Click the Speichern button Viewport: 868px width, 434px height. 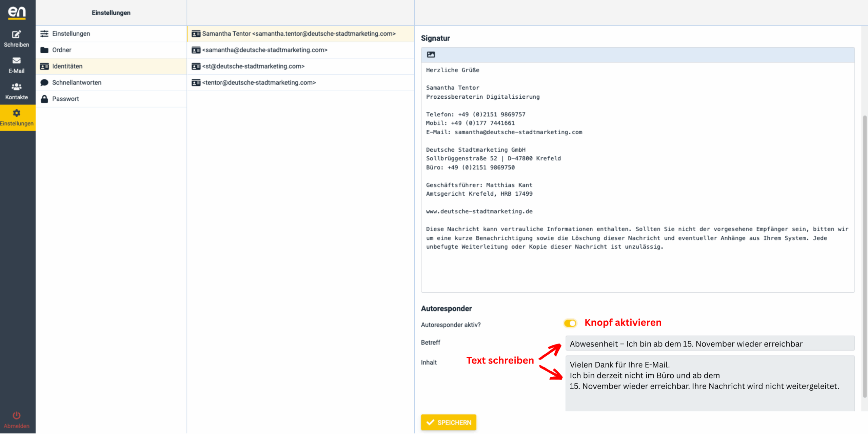click(448, 422)
